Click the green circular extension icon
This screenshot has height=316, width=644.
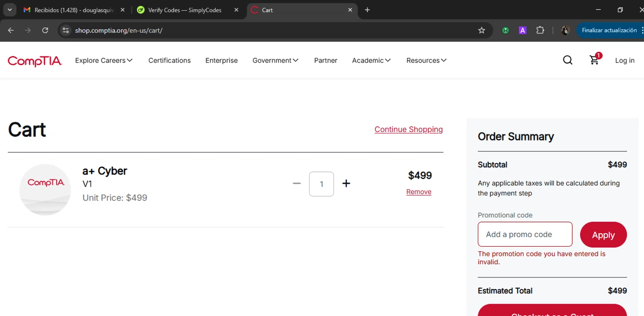tap(506, 30)
